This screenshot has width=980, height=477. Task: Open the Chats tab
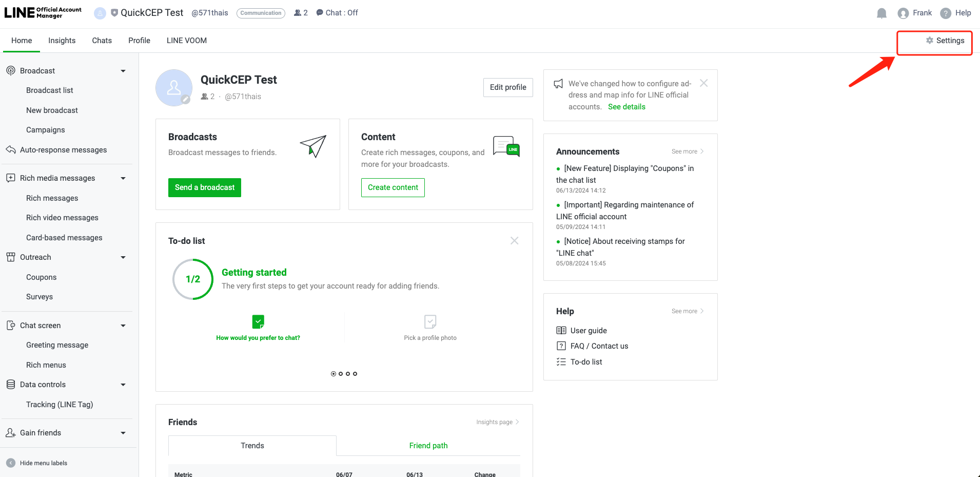[x=102, y=41]
